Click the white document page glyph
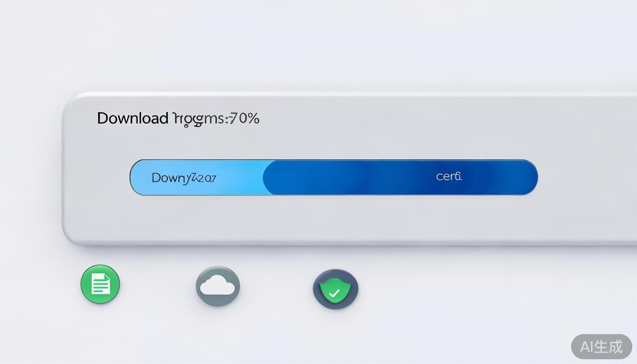637x364 pixels. point(100,284)
